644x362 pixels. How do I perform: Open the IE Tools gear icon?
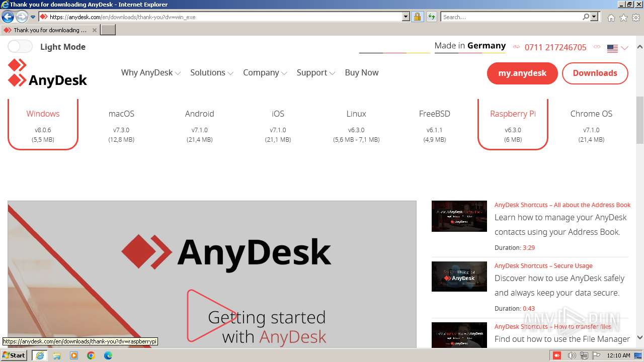tap(636, 18)
